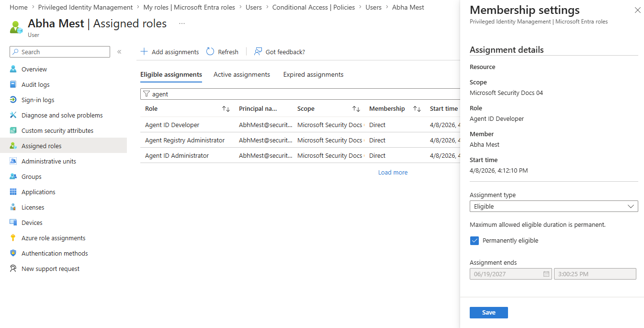The image size is (644, 328).
Task: Click the Overview sidebar icon
Action: (x=13, y=69)
